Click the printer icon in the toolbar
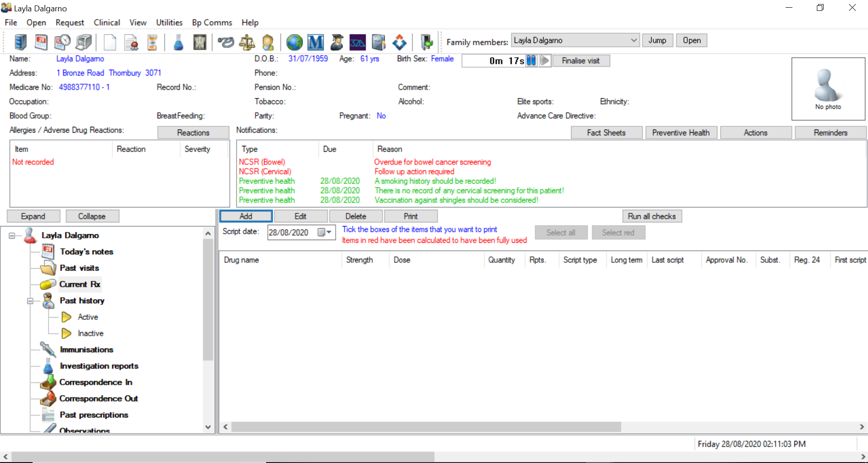 84,42
